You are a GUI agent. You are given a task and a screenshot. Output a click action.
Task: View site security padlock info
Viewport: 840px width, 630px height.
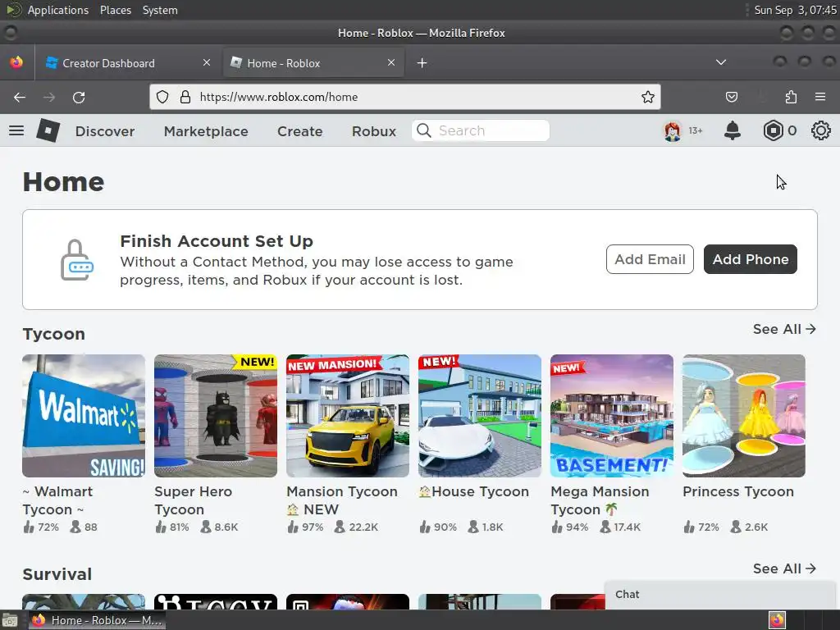tap(185, 97)
